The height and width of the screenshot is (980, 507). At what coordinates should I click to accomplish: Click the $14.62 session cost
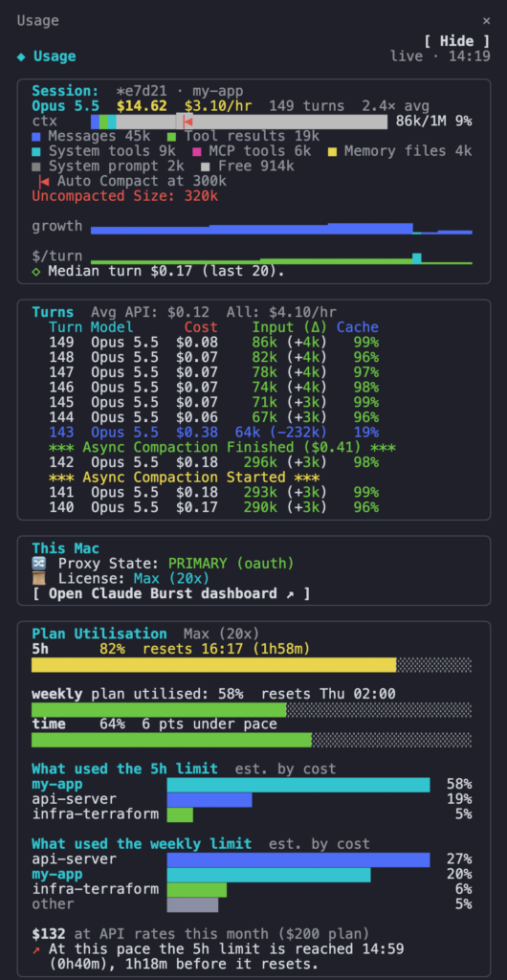pos(142,105)
